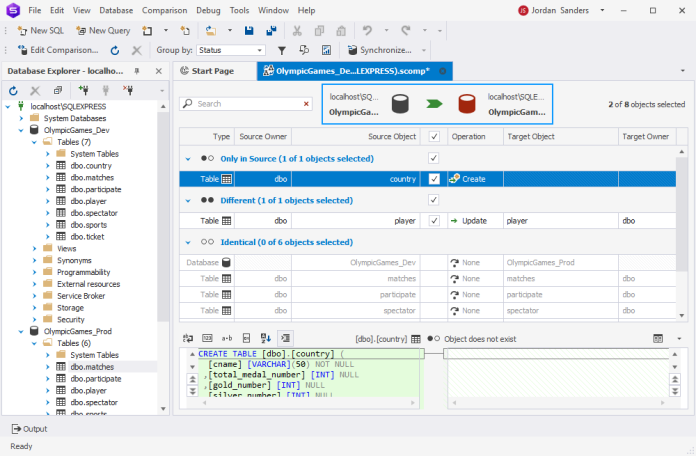696x456 pixels.
Task: Click the Undo arrow icon
Action: click(368, 31)
